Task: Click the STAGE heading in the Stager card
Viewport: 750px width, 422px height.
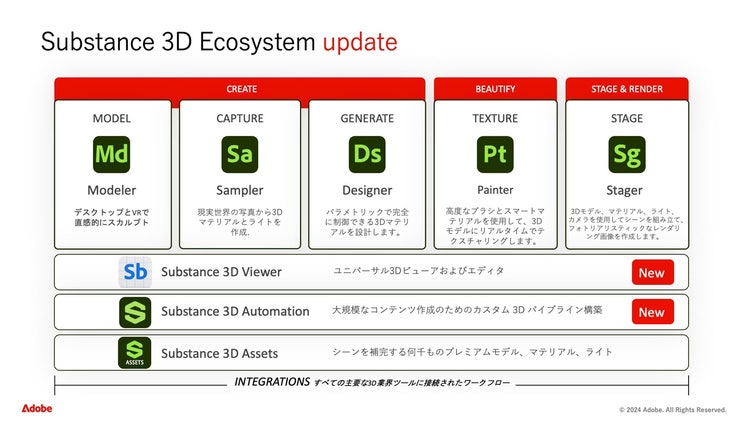Action: click(x=627, y=118)
